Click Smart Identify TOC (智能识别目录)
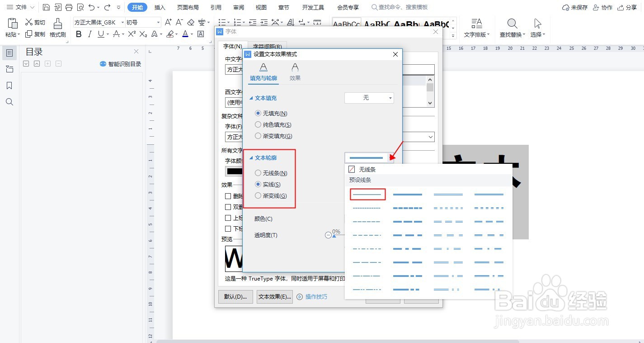 tap(120, 64)
